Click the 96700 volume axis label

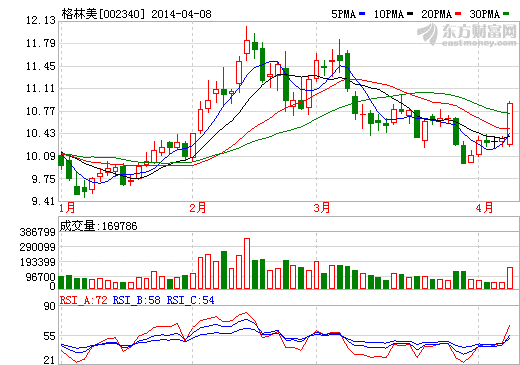[41, 277]
